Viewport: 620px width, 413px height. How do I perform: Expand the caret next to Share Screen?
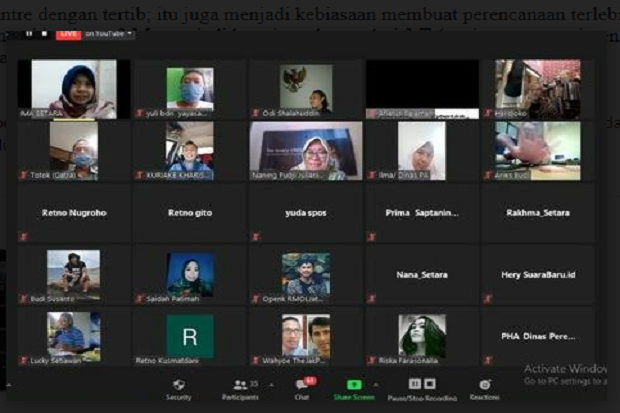(376, 385)
